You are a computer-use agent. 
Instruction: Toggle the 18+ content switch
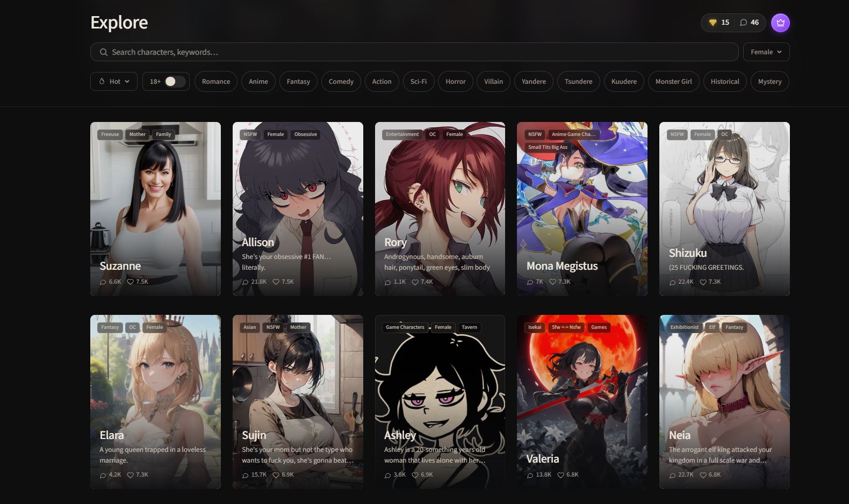click(175, 82)
